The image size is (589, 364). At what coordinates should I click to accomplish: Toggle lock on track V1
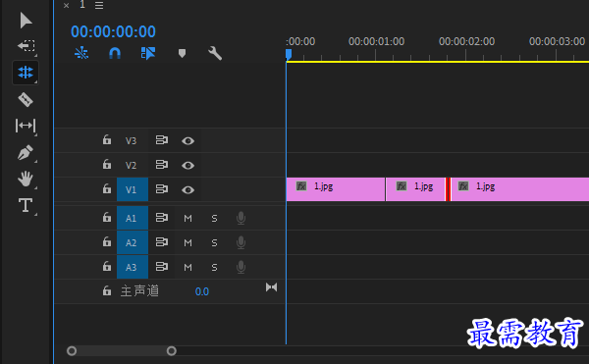click(x=107, y=188)
